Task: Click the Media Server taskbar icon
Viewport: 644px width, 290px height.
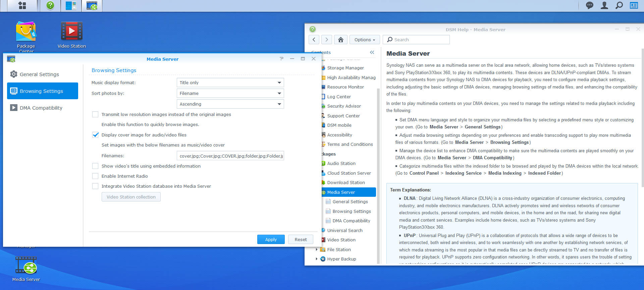Action: [92, 5]
